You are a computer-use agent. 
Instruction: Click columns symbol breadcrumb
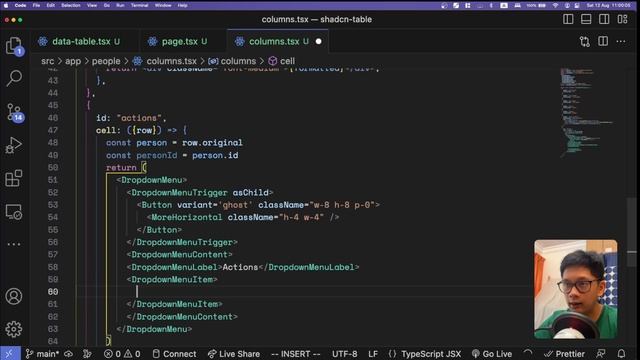click(238, 61)
